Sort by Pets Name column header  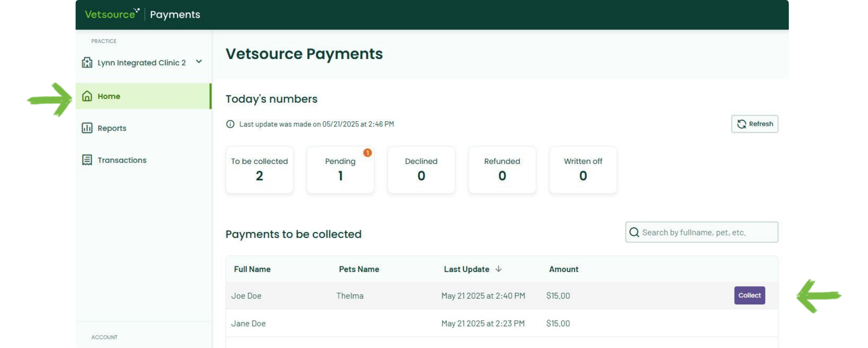[359, 269]
